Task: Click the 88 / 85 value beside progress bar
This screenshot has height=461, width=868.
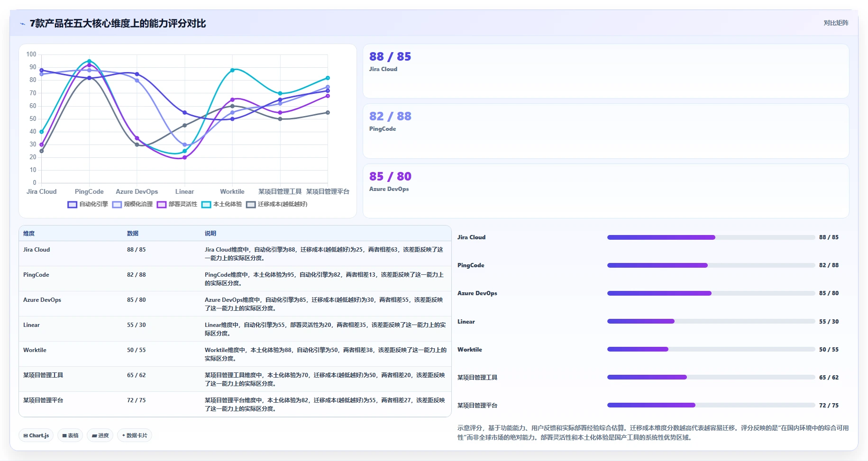Action: tap(829, 237)
